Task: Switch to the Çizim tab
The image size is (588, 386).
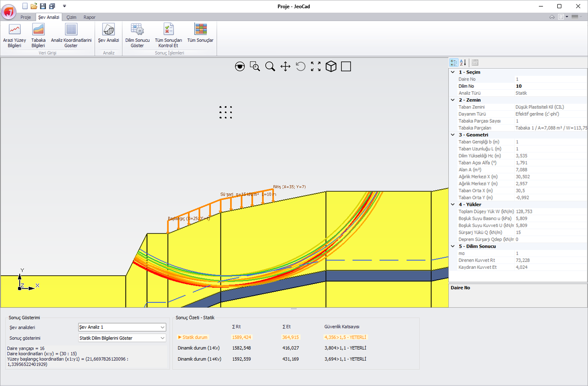Action: click(x=71, y=17)
